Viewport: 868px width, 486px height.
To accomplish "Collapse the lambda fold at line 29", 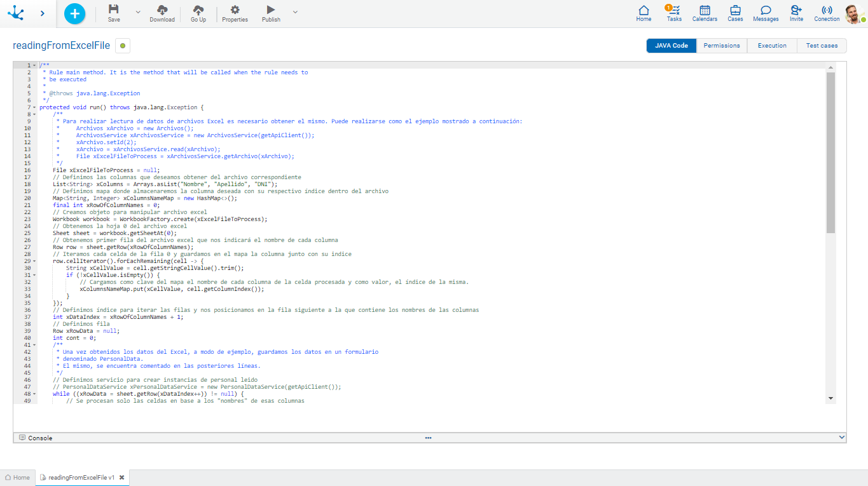I will coord(34,261).
